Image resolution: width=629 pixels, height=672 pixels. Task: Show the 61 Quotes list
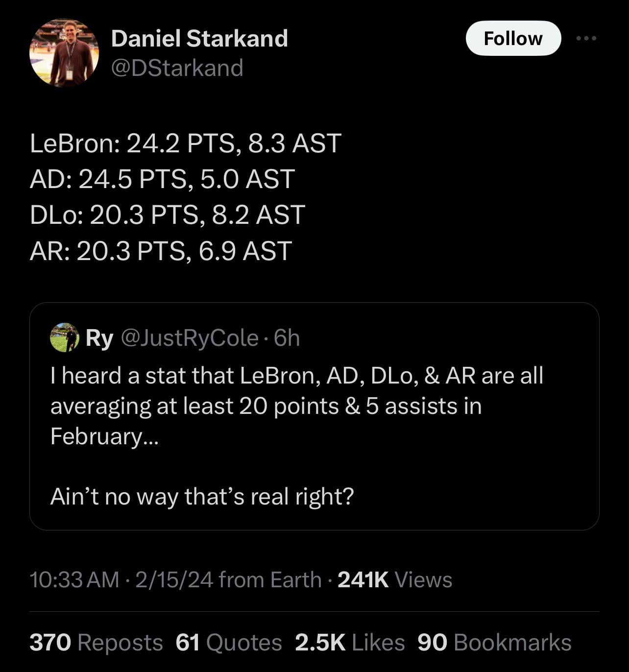228,643
